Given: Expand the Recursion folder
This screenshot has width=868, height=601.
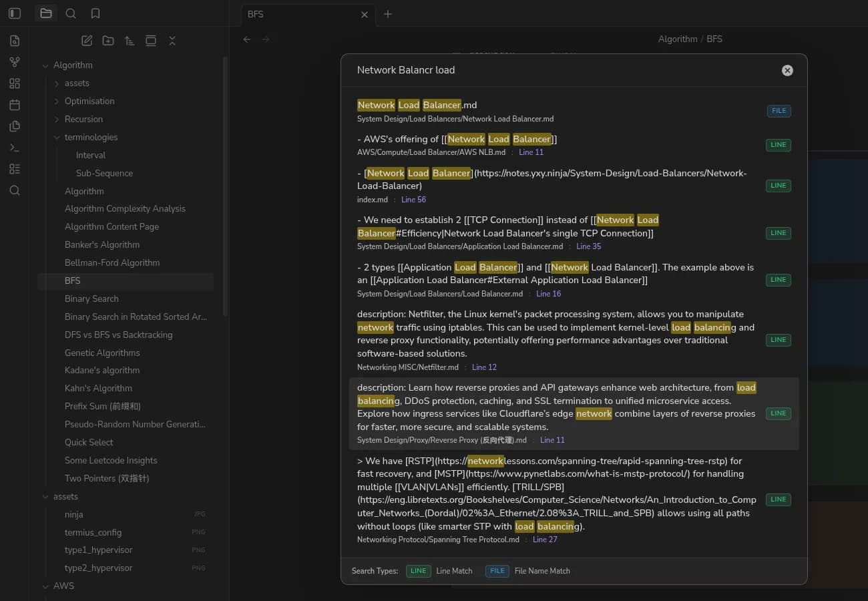Looking at the screenshot, I should (x=57, y=120).
